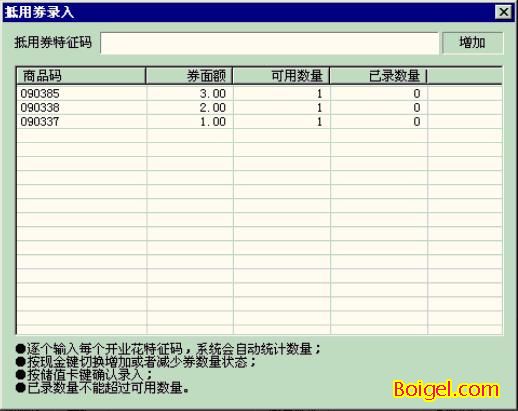Select row with product code 090338
The image size is (518, 411).
coord(259,107)
